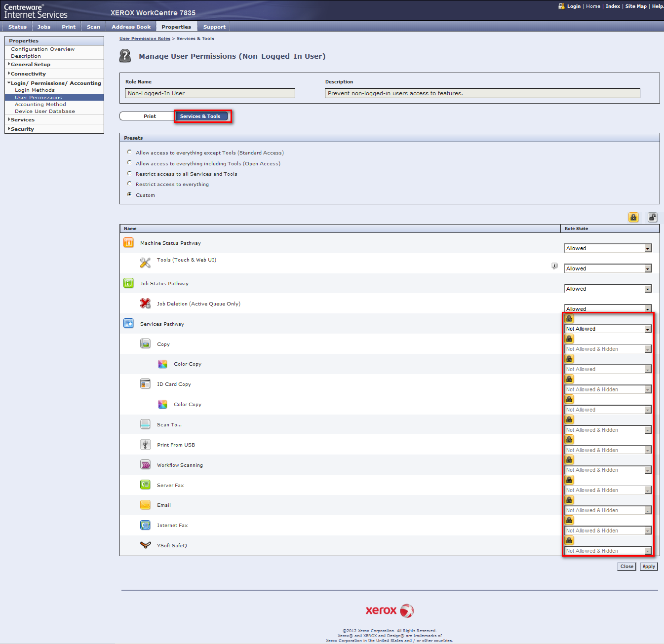Image resolution: width=664 pixels, height=644 pixels.
Task: Click the Role Name input field
Action: pyautogui.click(x=210, y=93)
